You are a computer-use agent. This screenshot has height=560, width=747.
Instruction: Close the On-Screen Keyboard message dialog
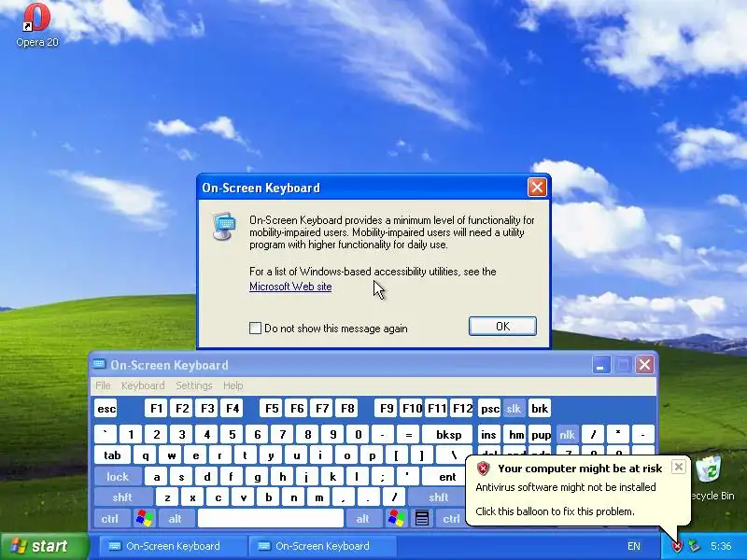[537, 188]
